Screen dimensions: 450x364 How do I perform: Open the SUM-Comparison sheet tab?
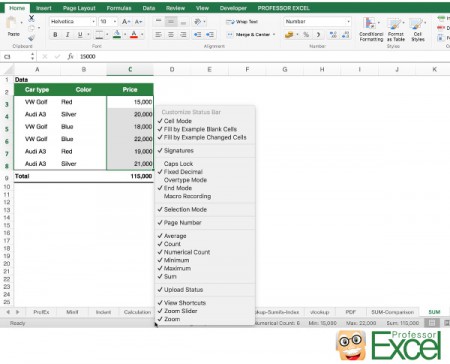[x=392, y=312]
